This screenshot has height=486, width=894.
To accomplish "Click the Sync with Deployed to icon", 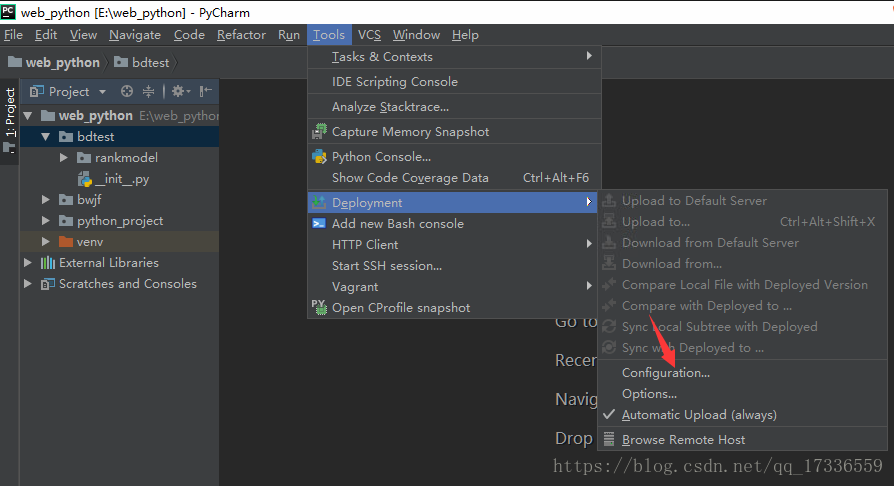I will (x=609, y=347).
